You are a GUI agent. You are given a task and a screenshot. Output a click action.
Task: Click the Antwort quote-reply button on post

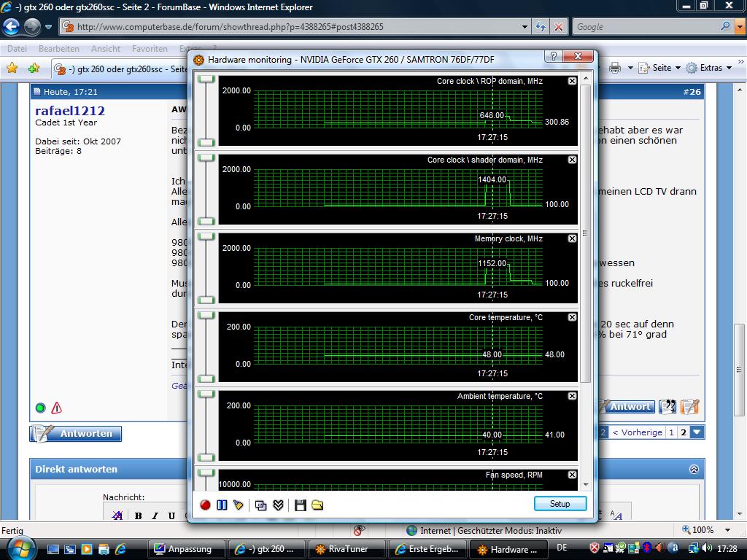[x=625, y=406]
